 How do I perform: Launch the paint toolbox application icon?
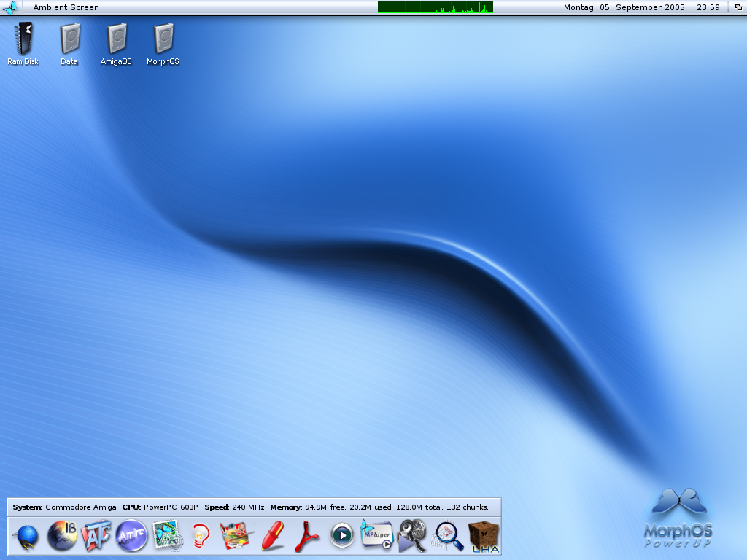(235, 536)
